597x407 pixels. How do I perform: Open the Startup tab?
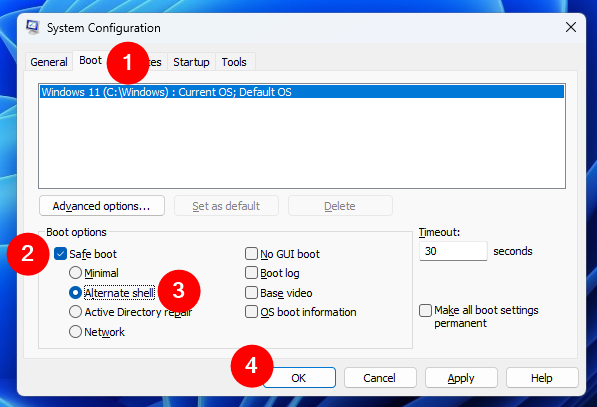191,62
